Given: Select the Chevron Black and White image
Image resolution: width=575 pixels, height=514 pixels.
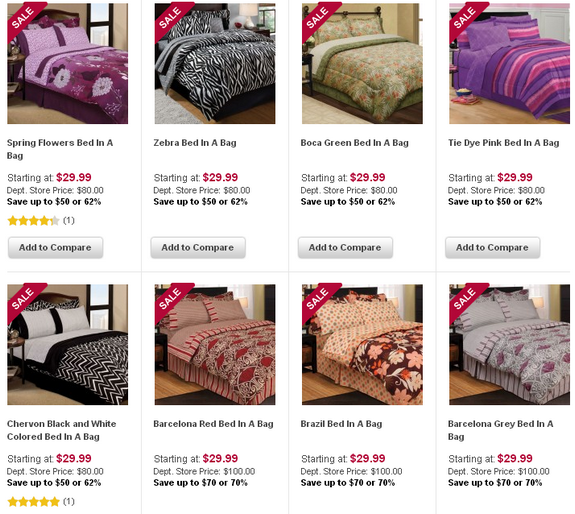Looking at the screenshot, I should tap(67, 344).
